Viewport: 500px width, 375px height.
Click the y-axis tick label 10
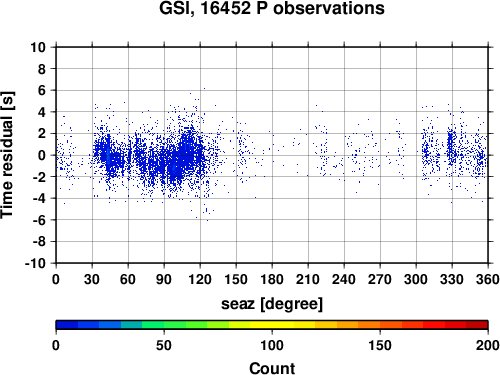[38, 47]
